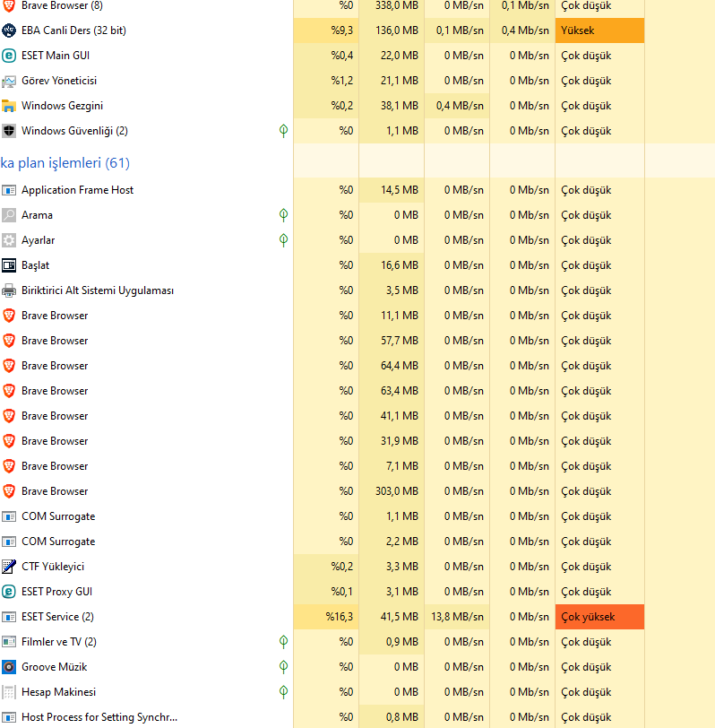This screenshot has height=728, width=715.
Task: Click the '14,5 MB' memory value
Action: [x=400, y=190]
